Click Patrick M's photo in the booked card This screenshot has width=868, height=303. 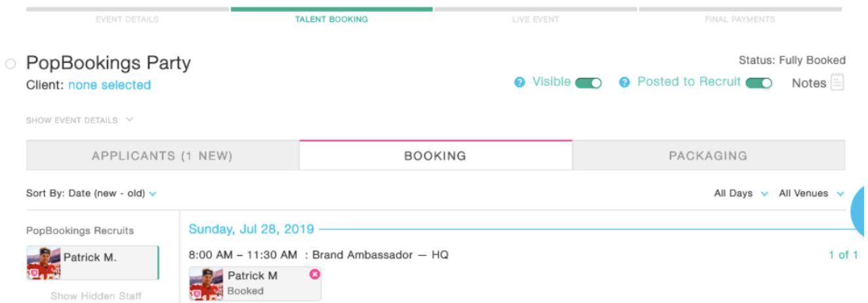coord(206,283)
